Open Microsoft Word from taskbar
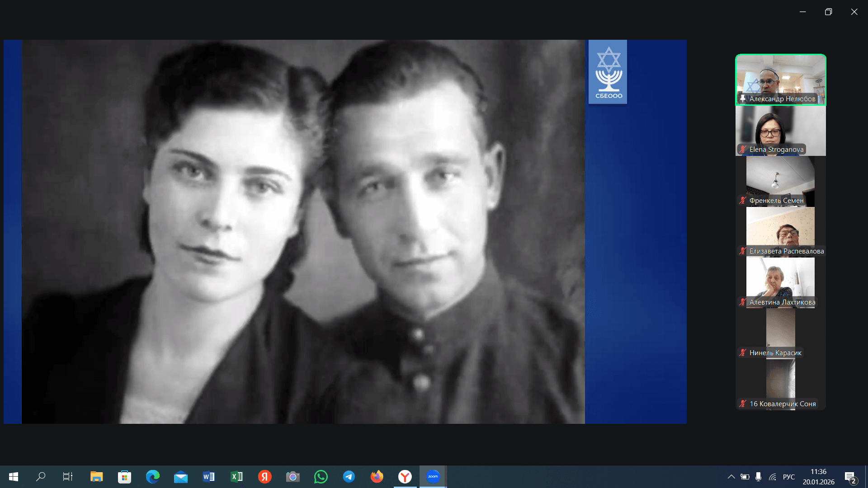The height and width of the screenshot is (488, 868). (208, 477)
